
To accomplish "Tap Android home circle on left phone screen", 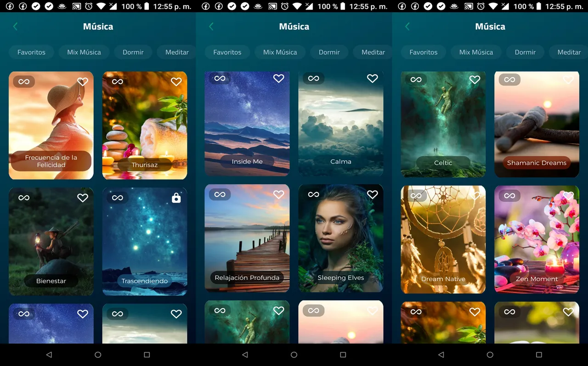I will tap(98, 355).
